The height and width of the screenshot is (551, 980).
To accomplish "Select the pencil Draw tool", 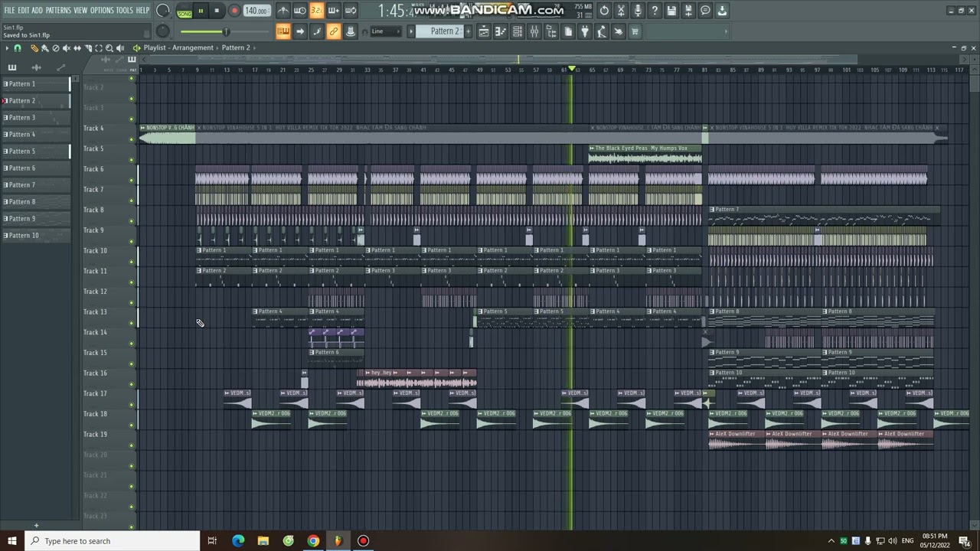I will pyautogui.click(x=34, y=47).
